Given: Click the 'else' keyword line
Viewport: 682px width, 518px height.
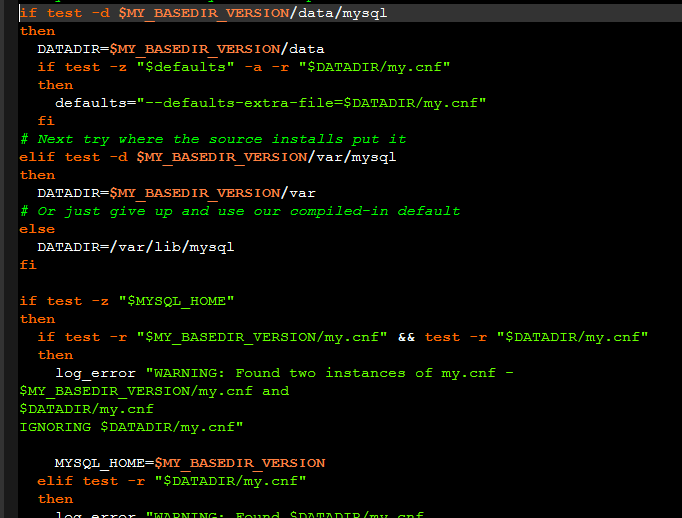Looking at the screenshot, I should [x=37, y=229].
